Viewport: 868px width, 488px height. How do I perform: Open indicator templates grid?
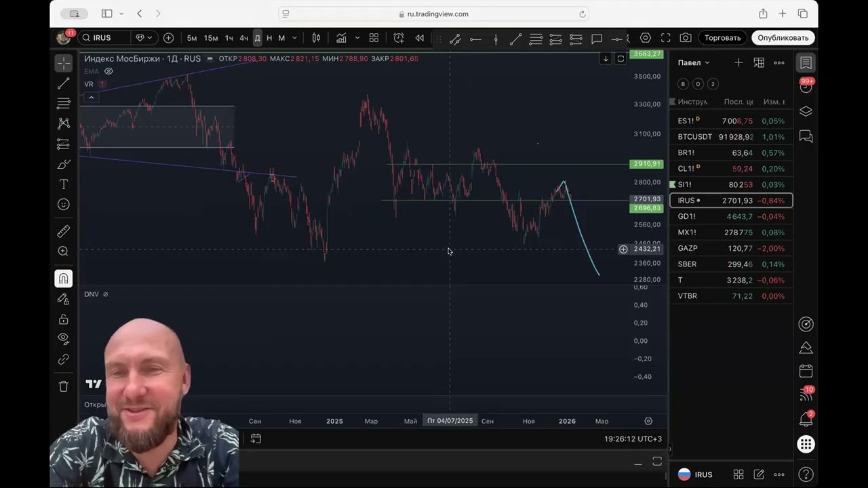pos(374,38)
